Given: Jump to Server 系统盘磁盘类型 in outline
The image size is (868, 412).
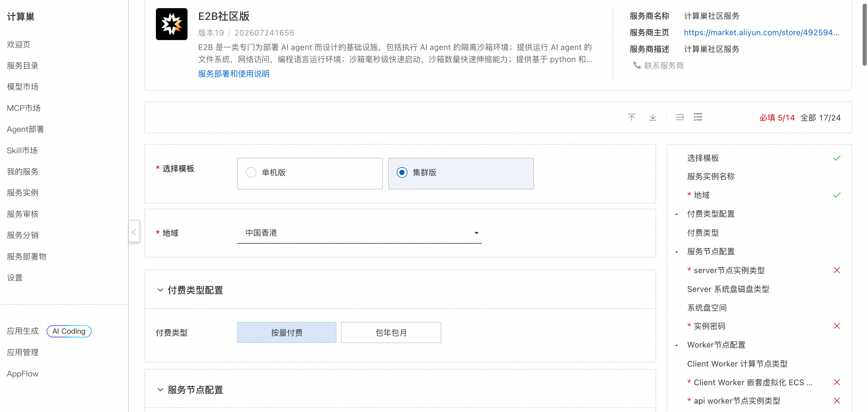Looking at the screenshot, I should [728, 289].
